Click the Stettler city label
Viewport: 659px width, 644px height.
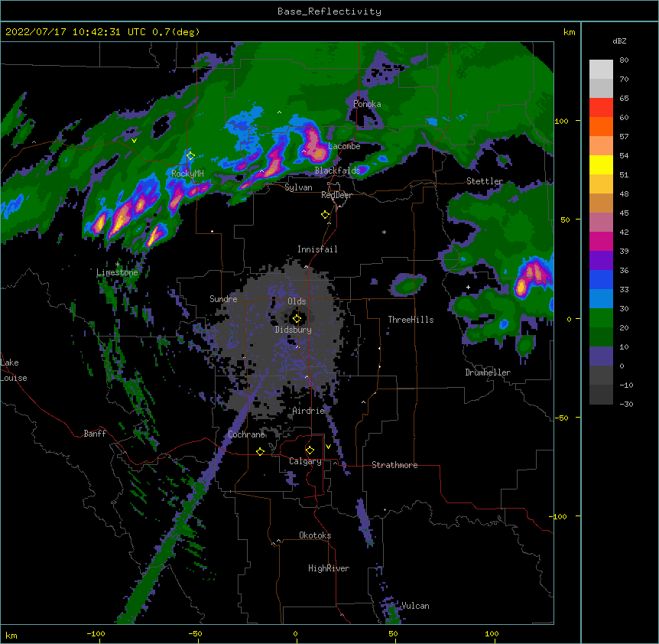(485, 181)
